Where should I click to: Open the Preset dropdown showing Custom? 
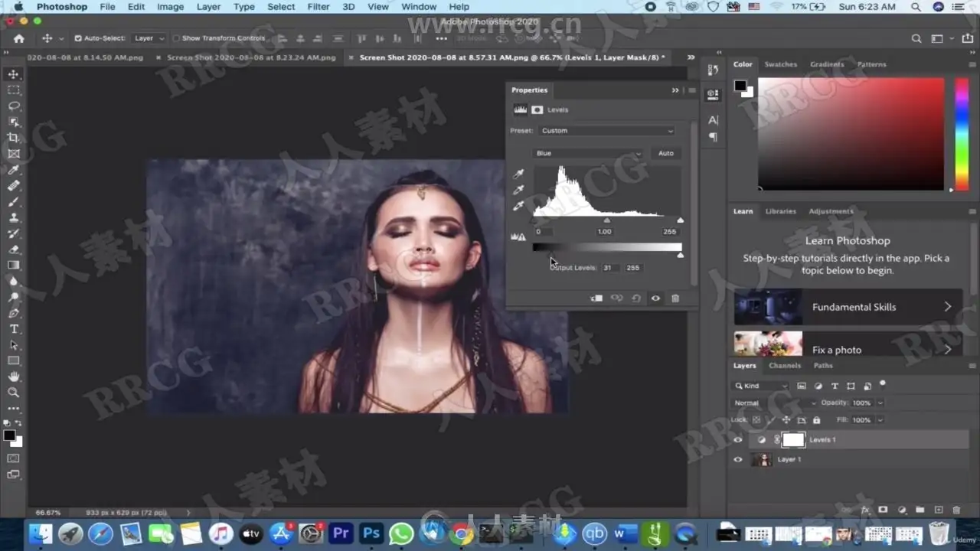click(606, 131)
